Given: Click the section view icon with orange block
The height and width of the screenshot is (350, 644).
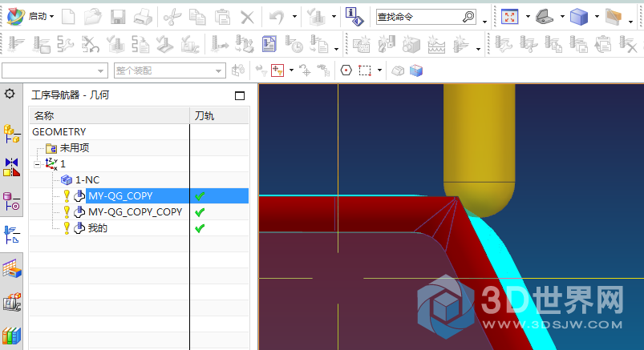Looking at the screenshot, I should (x=613, y=17).
